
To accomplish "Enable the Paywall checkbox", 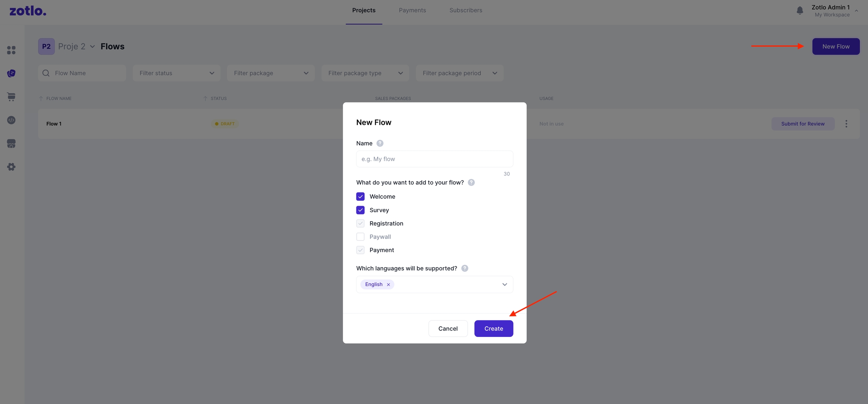I will coord(360,237).
